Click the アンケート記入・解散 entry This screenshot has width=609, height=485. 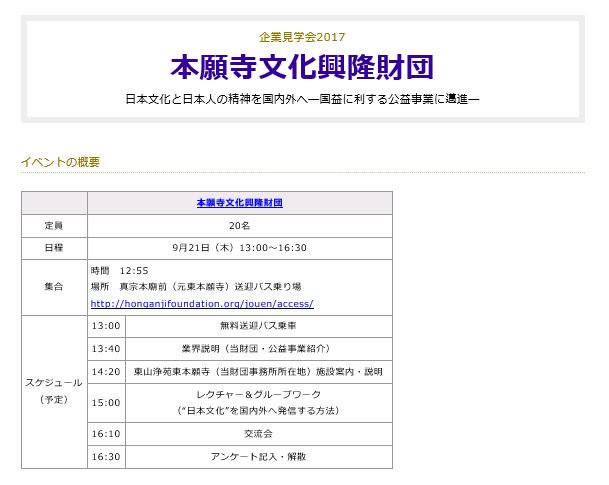point(258,457)
